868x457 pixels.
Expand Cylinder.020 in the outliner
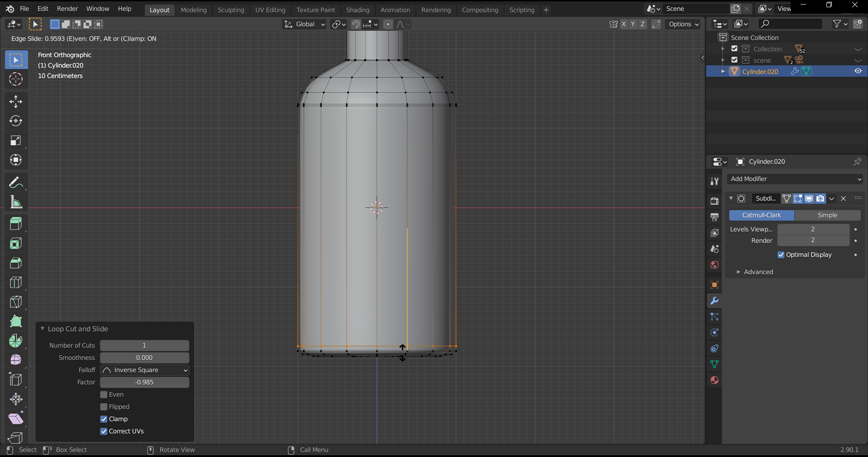[723, 71]
